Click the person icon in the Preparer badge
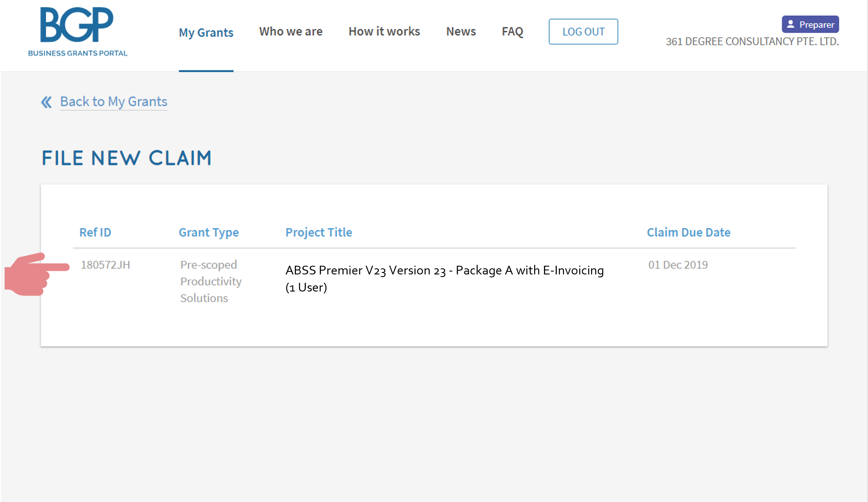The width and height of the screenshot is (868, 502). (x=791, y=25)
